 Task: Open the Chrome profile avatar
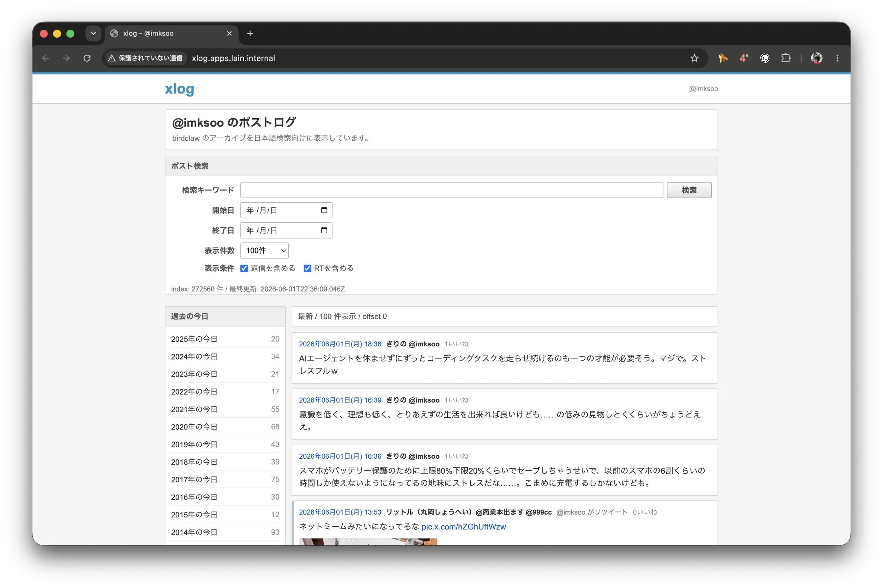pyautogui.click(x=816, y=58)
